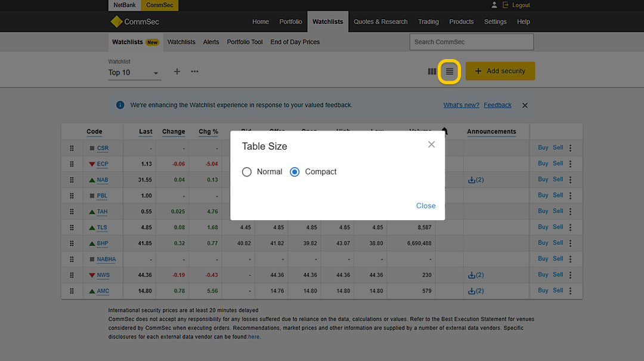Click the Logout link
Screen dimensions: 644x361
(x=521, y=5)
